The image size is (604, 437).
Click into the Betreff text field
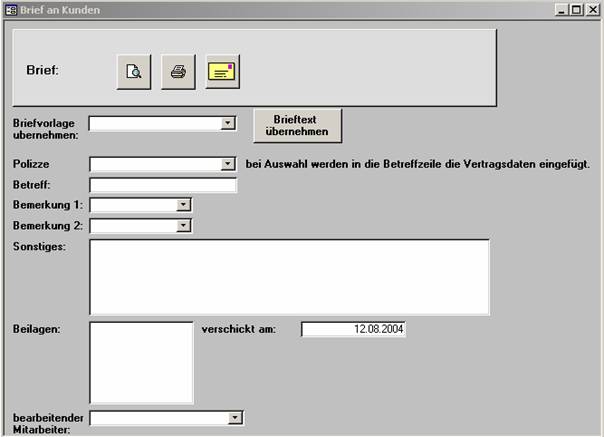[163, 185]
